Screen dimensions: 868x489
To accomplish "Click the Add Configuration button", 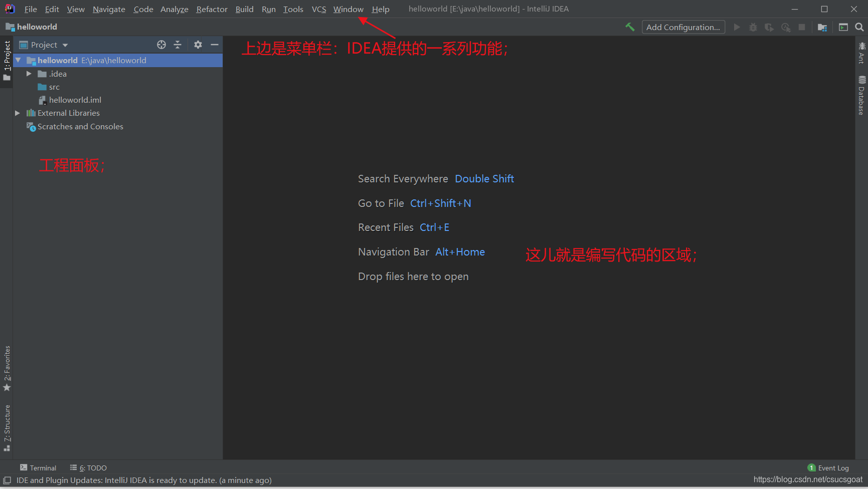I will pos(683,27).
